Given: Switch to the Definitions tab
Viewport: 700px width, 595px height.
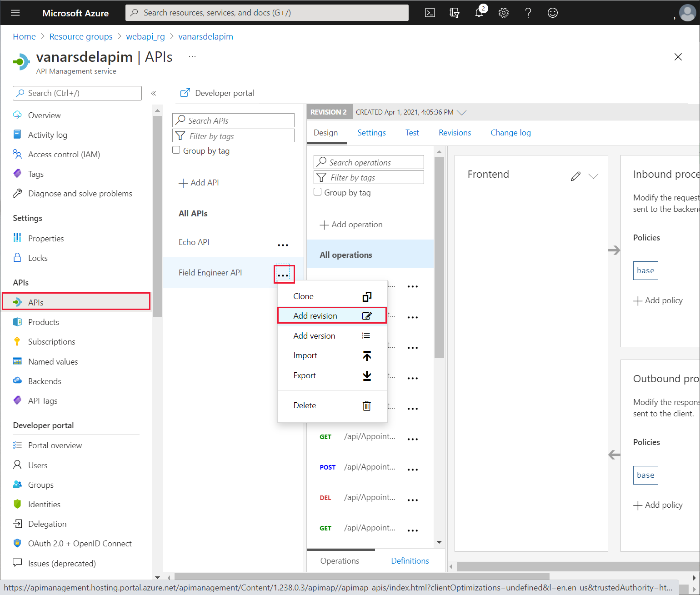Looking at the screenshot, I should (x=410, y=561).
